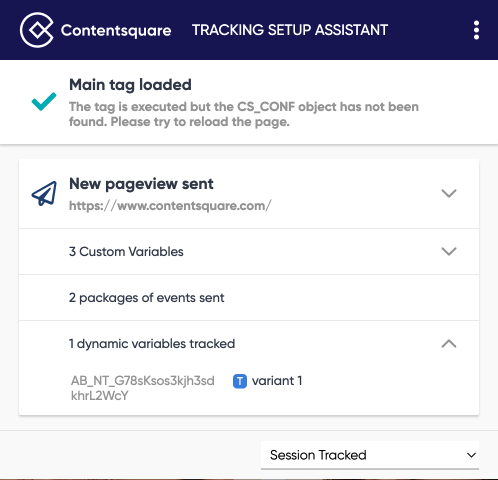Click the 3 Custom Variables label

point(126,252)
